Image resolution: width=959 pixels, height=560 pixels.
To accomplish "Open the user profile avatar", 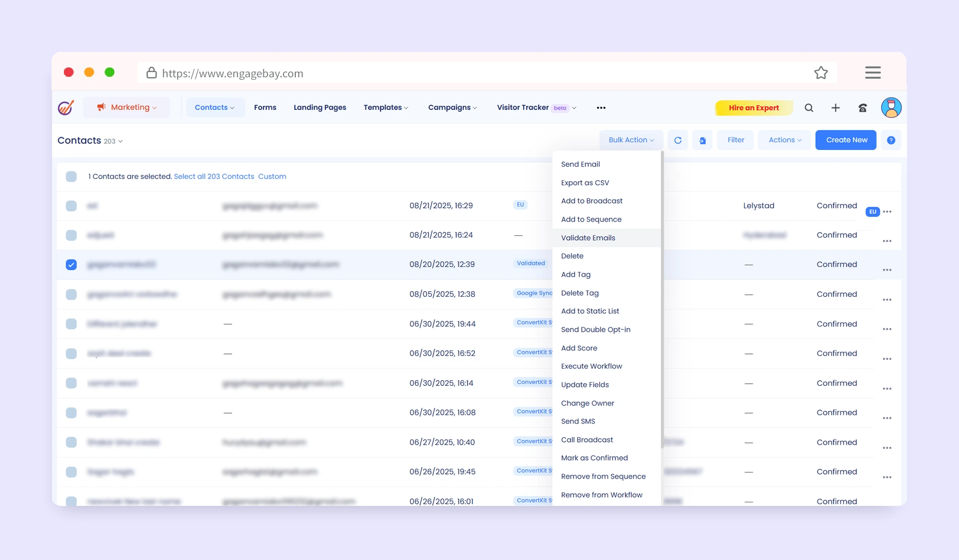I will [x=891, y=108].
